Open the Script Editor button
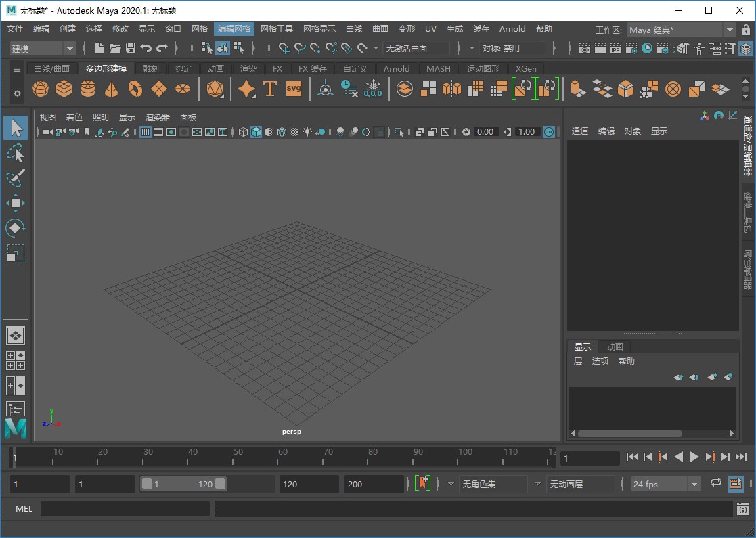Screen dimensions: 756x538 point(743,509)
